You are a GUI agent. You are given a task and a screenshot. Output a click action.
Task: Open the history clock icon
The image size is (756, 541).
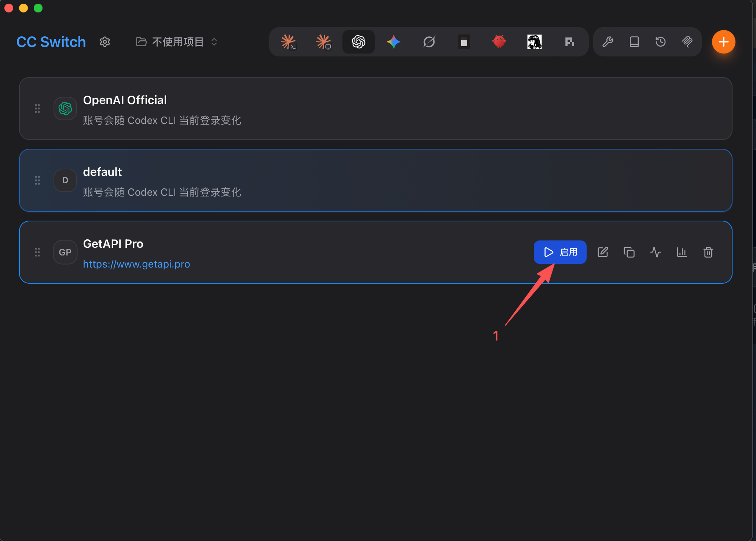pyautogui.click(x=661, y=42)
